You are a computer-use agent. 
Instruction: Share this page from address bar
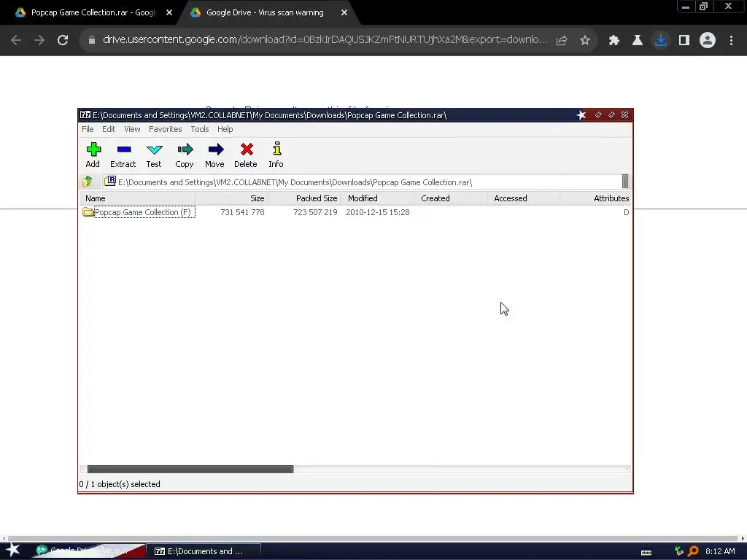pos(562,41)
